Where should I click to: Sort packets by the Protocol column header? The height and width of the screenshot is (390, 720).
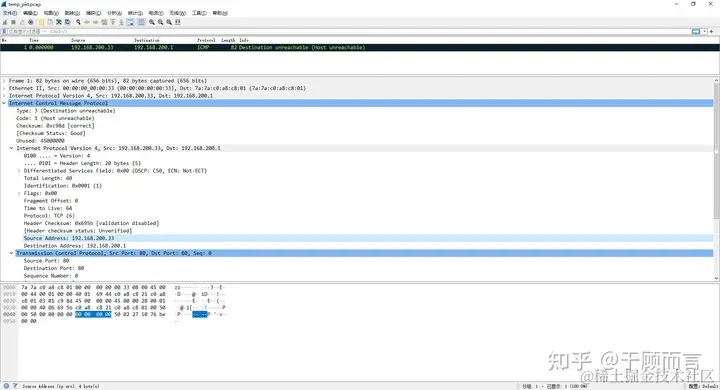coord(206,40)
